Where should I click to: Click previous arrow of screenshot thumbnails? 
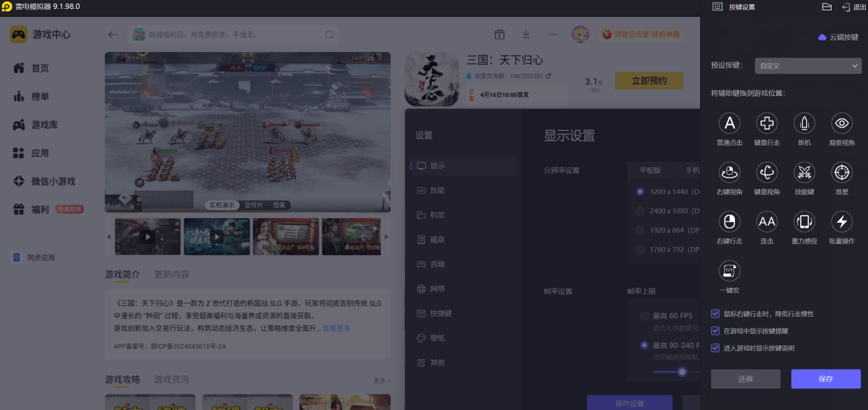108,237
